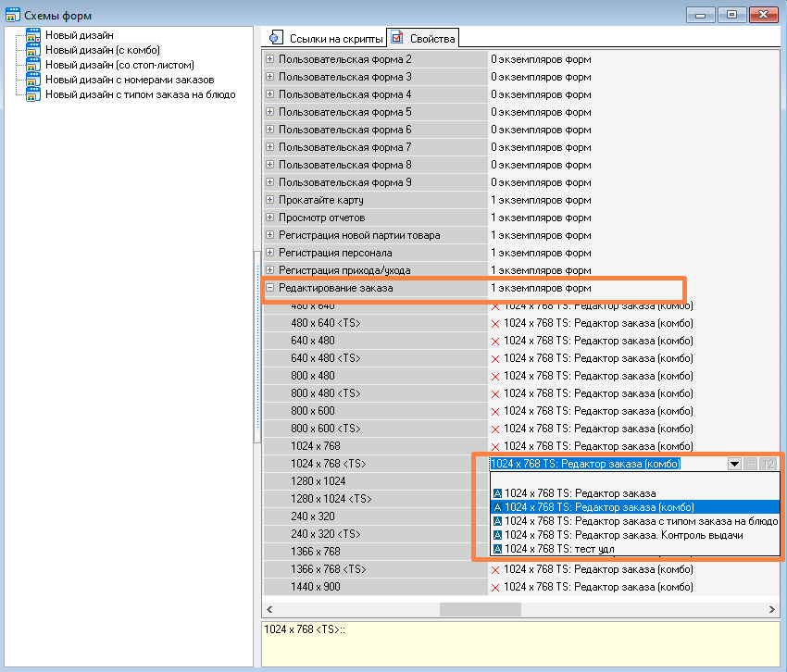Switch to the 'Свойства' tab

pos(422,38)
